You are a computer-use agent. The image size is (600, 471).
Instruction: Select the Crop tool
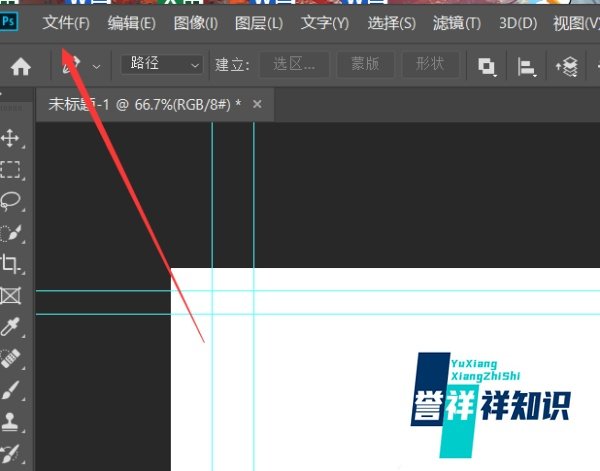[x=11, y=264]
